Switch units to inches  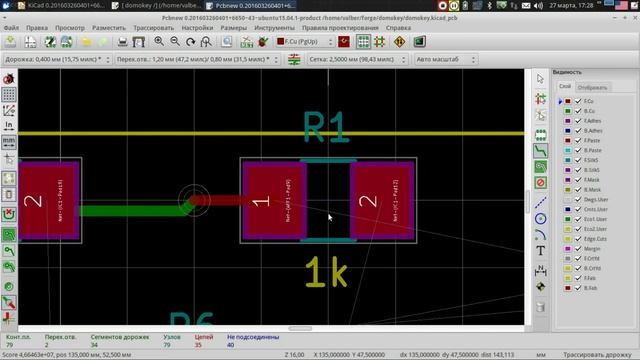[x=9, y=126]
